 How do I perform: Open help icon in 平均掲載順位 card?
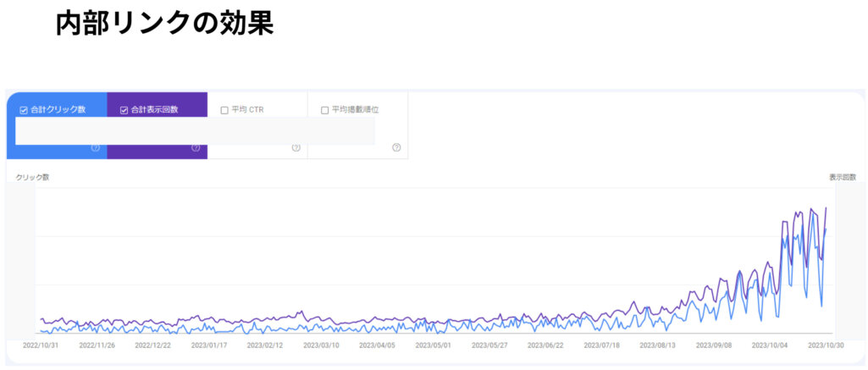396,147
